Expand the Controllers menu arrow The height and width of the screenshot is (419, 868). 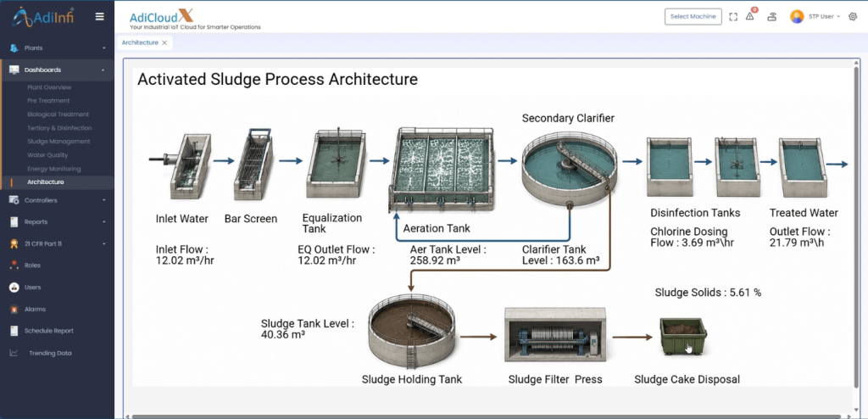coord(103,200)
